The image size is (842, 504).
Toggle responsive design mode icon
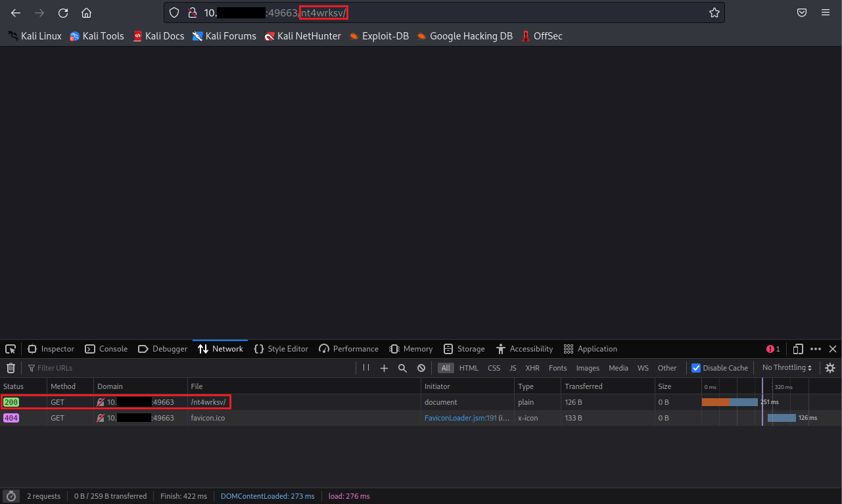[798, 349]
